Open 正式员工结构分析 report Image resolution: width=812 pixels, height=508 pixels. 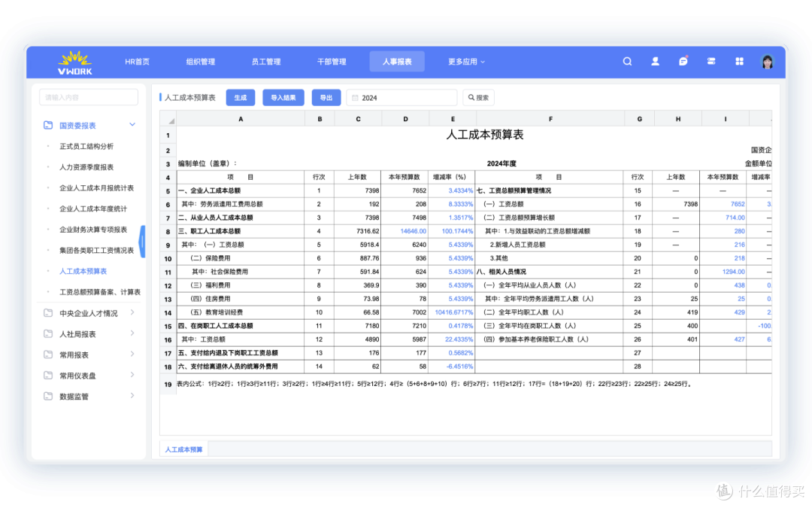[86, 146]
